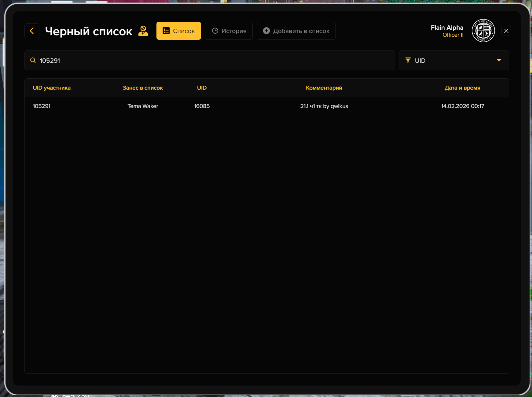The height and width of the screenshot is (397, 532).
Task: Click the Officer II rank label
Action: [453, 35]
